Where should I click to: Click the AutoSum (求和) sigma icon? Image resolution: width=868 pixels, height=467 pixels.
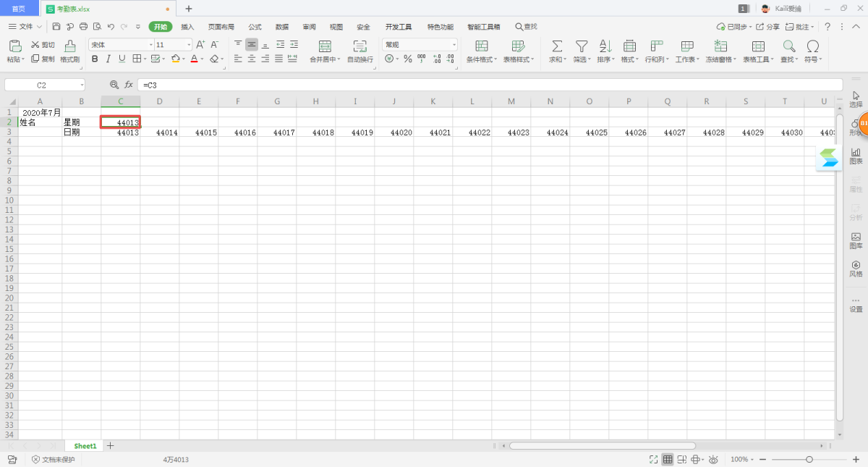click(x=557, y=46)
